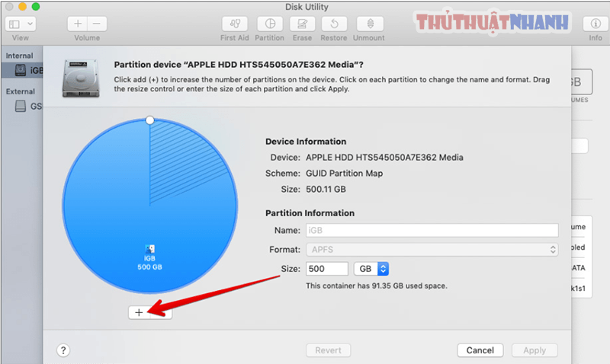Click the 500.11 GB size value

point(326,189)
